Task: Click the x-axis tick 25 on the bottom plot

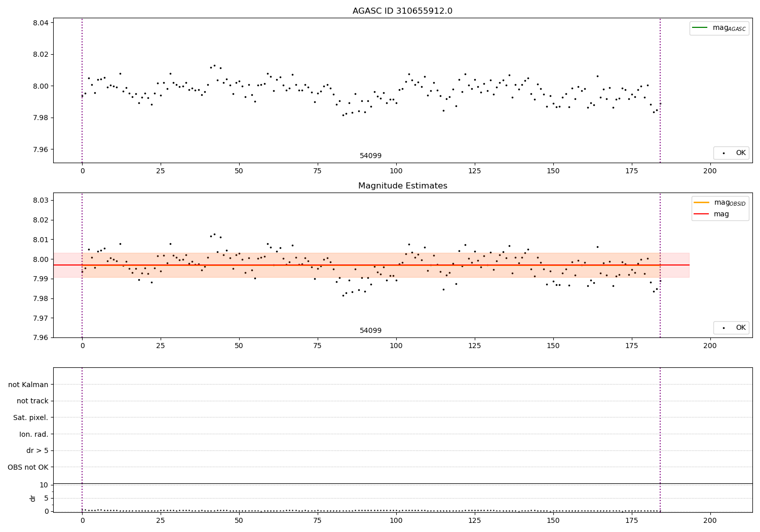Action: pos(161,520)
